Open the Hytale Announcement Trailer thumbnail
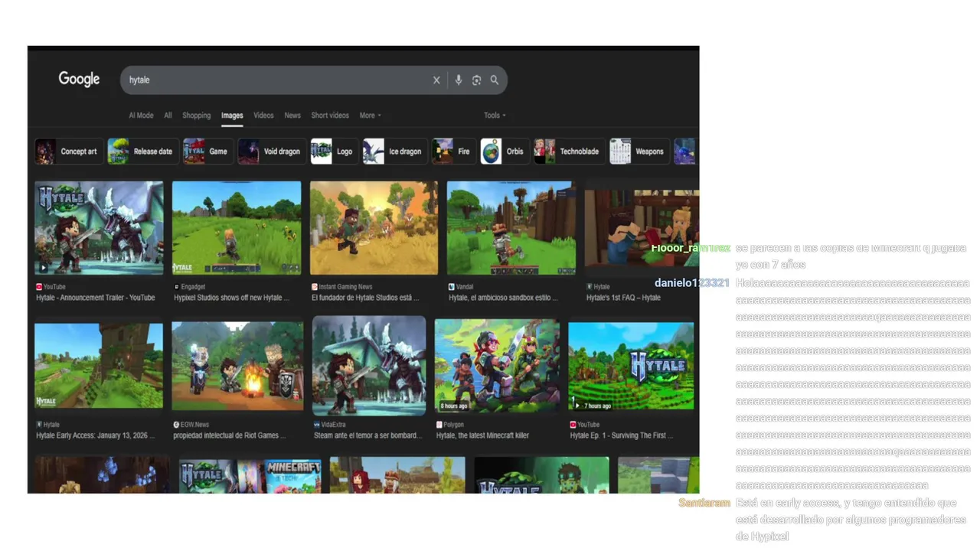Screen dimensions: 980x551 point(99,227)
